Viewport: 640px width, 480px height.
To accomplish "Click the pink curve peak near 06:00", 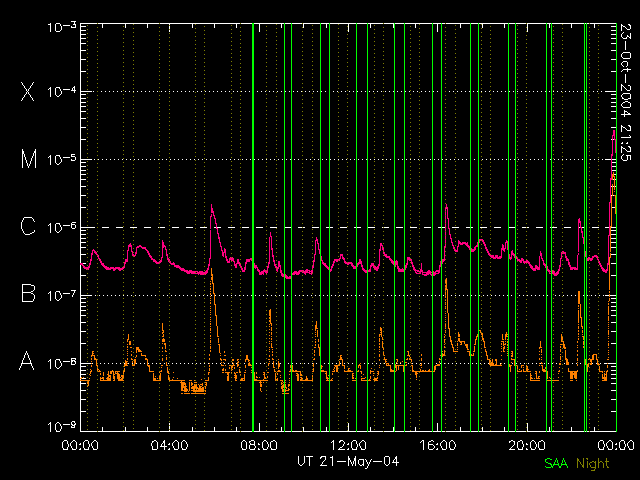I will click(x=211, y=205).
